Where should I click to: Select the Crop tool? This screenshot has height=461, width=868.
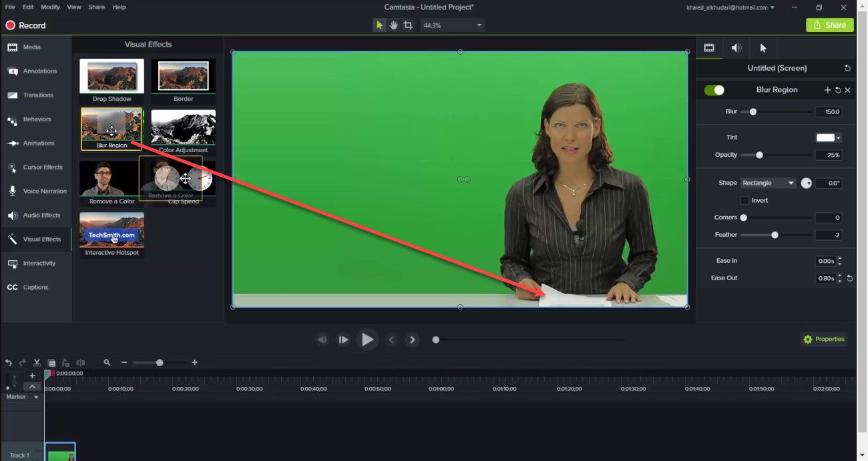point(409,25)
